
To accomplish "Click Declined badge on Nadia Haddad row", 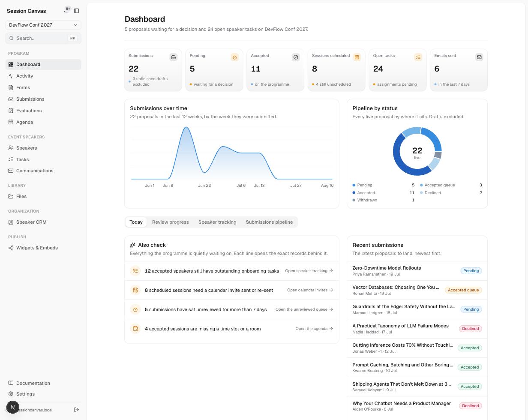I will (470, 329).
